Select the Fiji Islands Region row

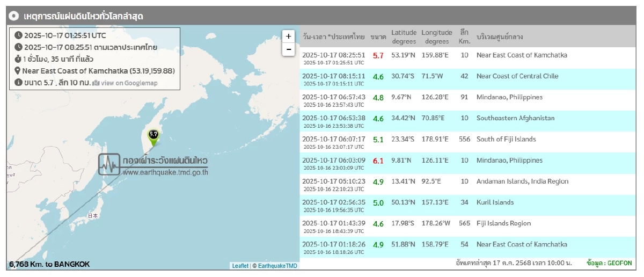tap(466, 226)
